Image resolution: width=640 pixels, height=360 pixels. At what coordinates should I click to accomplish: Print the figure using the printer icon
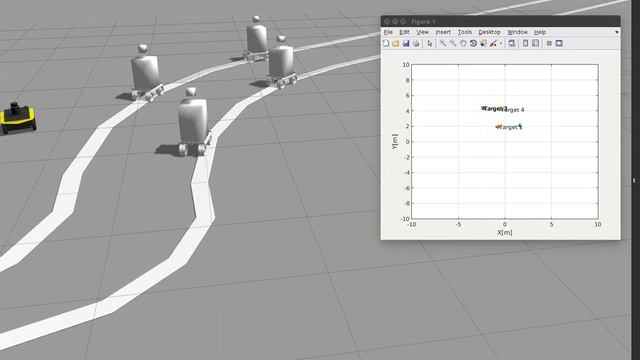tap(416, 43)
